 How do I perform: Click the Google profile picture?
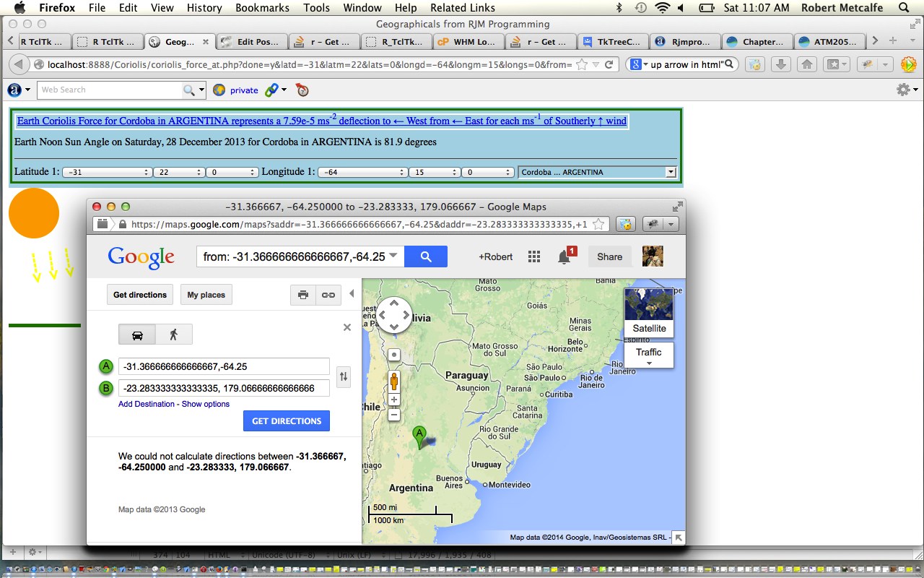coord(653,256)
